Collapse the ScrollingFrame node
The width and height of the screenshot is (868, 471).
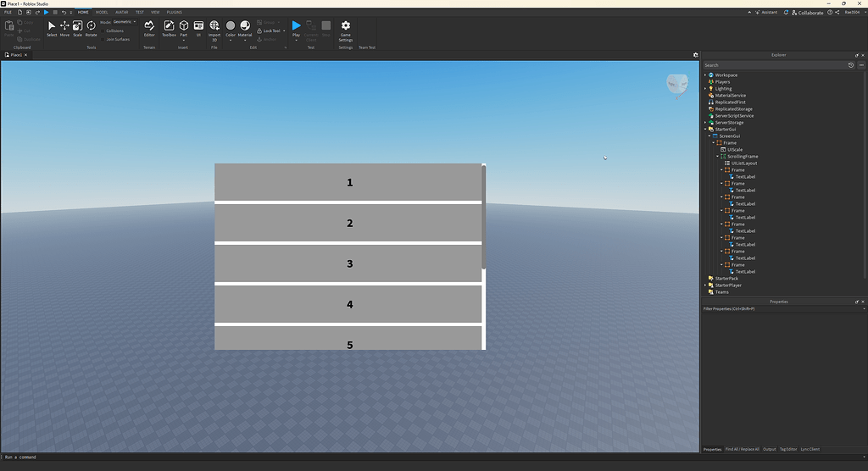coord(717,157)
